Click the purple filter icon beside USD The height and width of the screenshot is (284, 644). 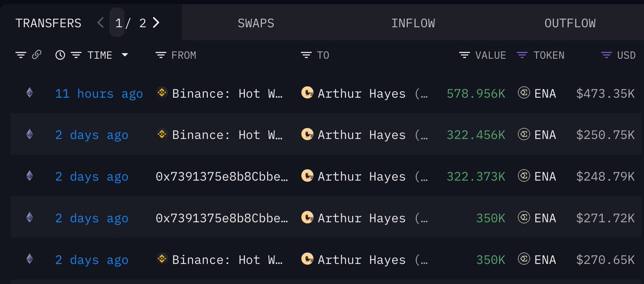click(x=607, y=55)
